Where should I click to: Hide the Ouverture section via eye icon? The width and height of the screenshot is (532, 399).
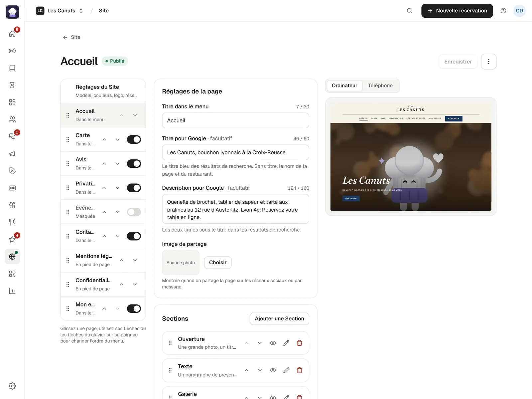pos(273,343)
